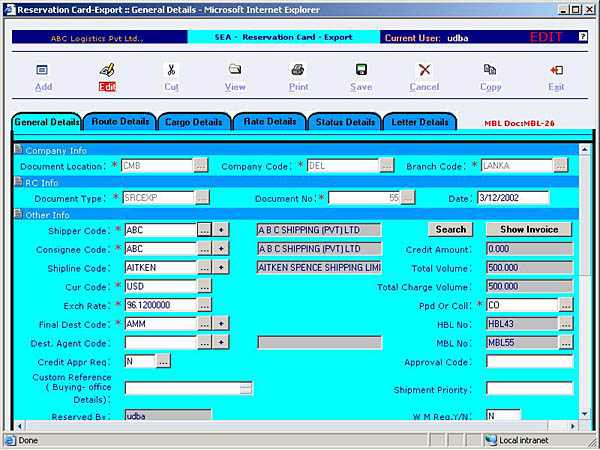Click the help question mark icon
The image size is (600, 450).
coord(582,37)
